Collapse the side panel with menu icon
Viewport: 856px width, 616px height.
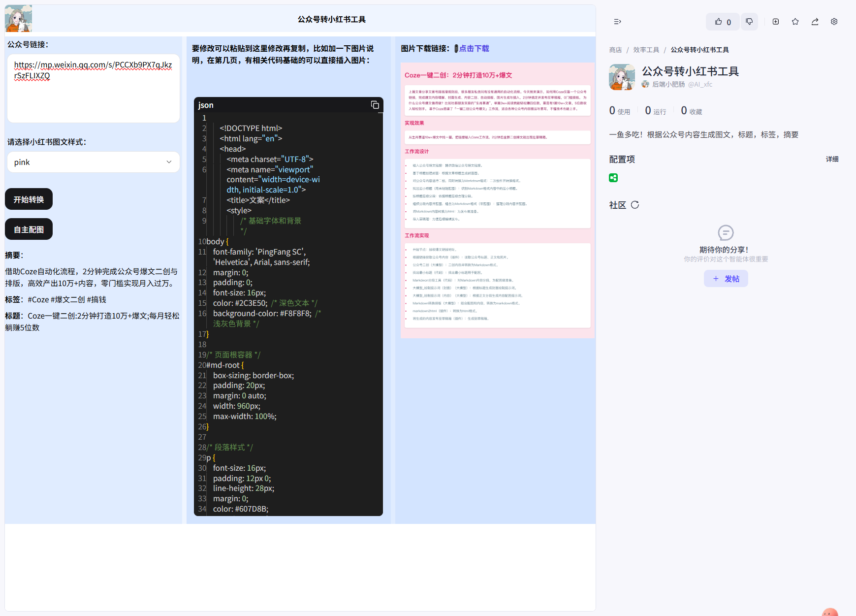[617, 22]
